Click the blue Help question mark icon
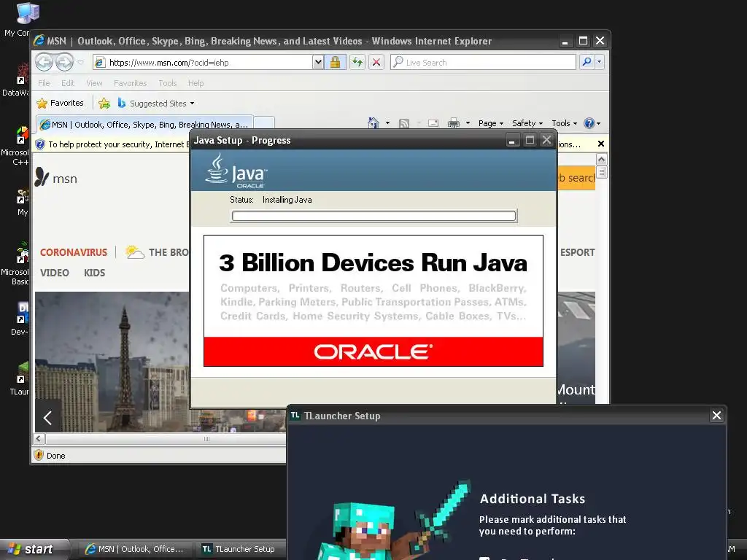Screen dimensions: 747x560 pyautogui.click(x=589, y=123)
